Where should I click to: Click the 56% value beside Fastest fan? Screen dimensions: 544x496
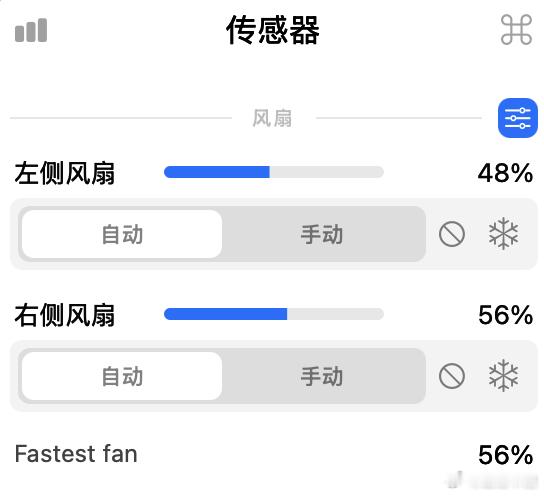point(505,455)
